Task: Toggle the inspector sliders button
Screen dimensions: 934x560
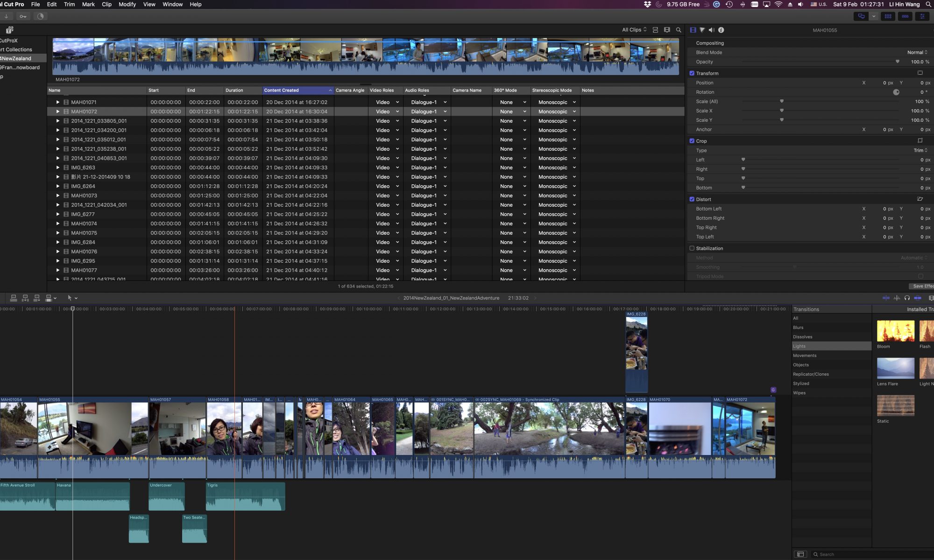Action: click(x=922, y=16)
